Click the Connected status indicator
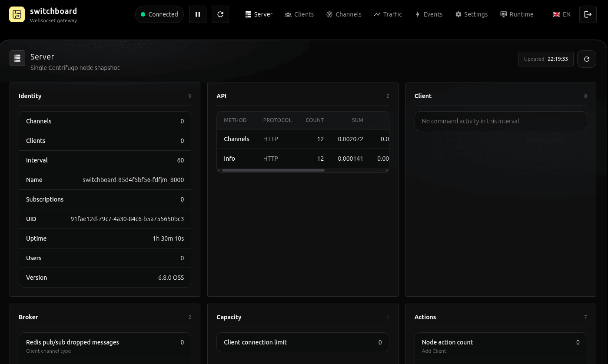This screenshot has width=608, height=364. tap(159, 14)
